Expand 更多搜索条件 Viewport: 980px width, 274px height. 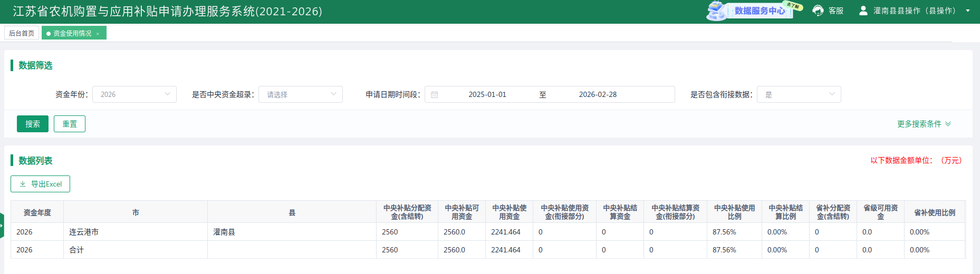click(924, 124)
